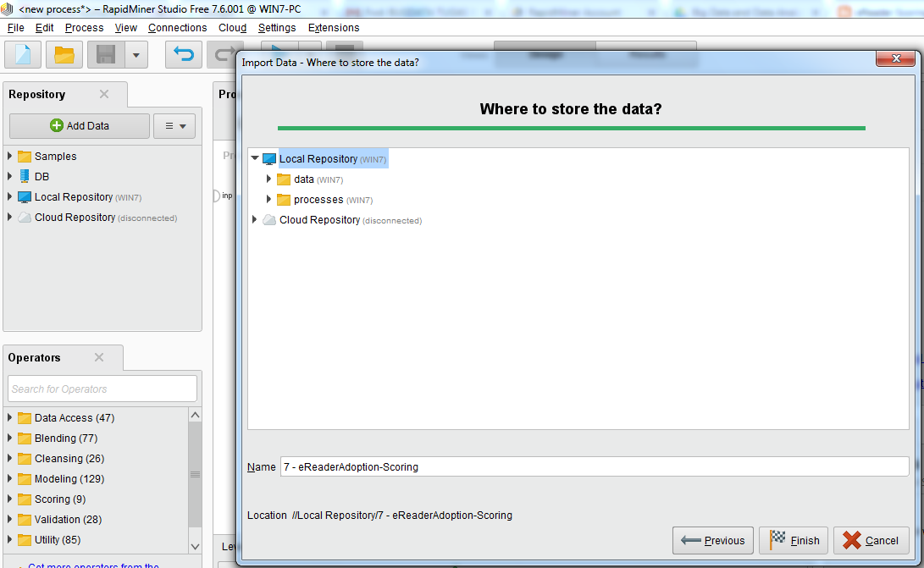The height and width of the screenshot is (568, 924).
Task: Create a new process with the toolbar icon
Action: pyautogui.click(x=22, y=54)
